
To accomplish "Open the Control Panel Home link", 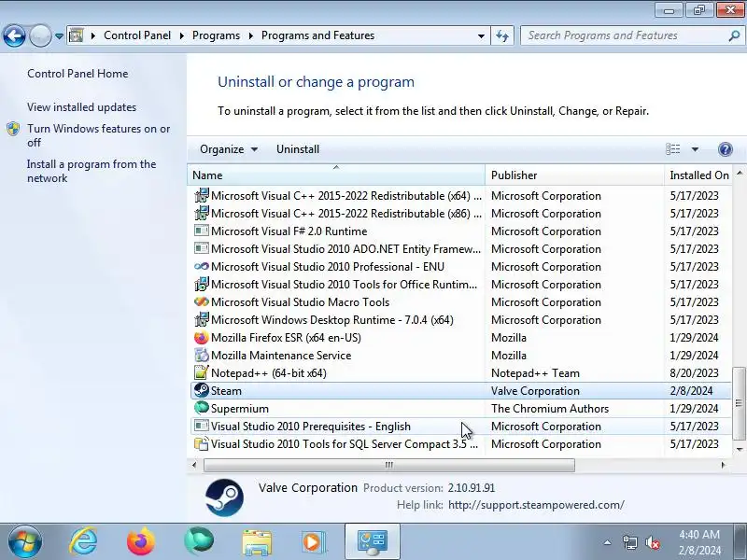I will coord(78,74).
